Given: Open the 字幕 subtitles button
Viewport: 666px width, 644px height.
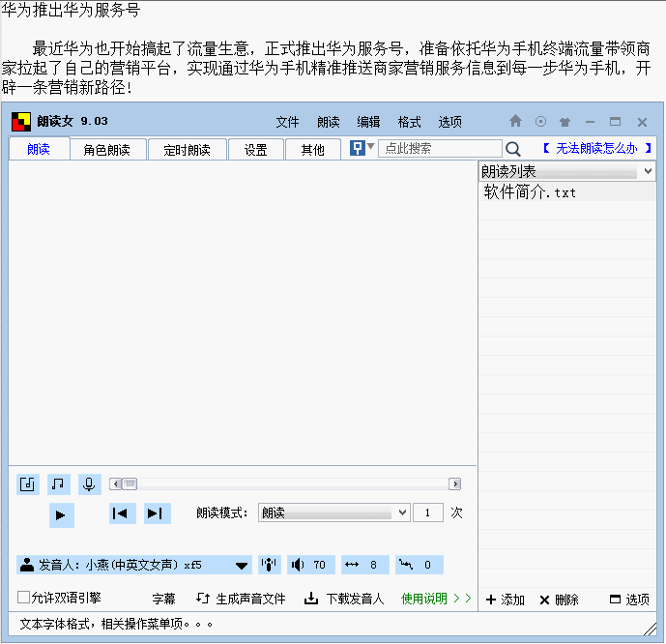Looking at the screenshot, I should 163,599.
